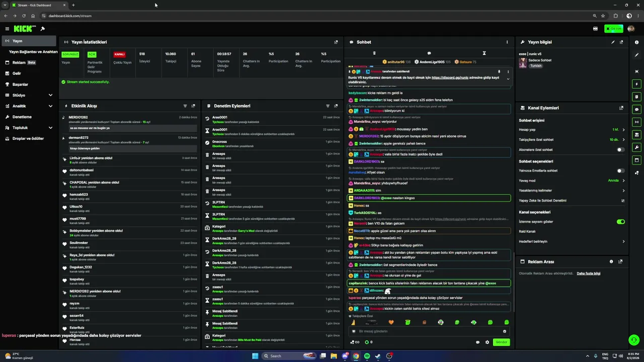Pop out the Denetim Eylemleri panel
The image size is (644, 362).
pos(336,106)
